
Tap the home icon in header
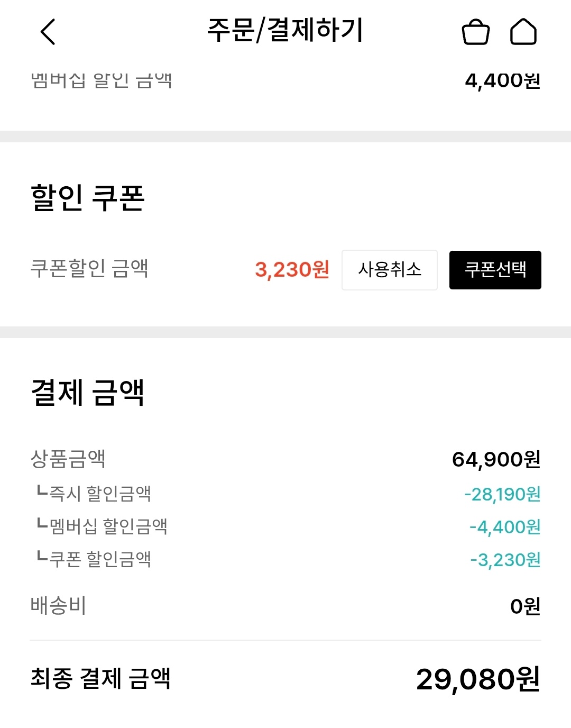point(523,31)
